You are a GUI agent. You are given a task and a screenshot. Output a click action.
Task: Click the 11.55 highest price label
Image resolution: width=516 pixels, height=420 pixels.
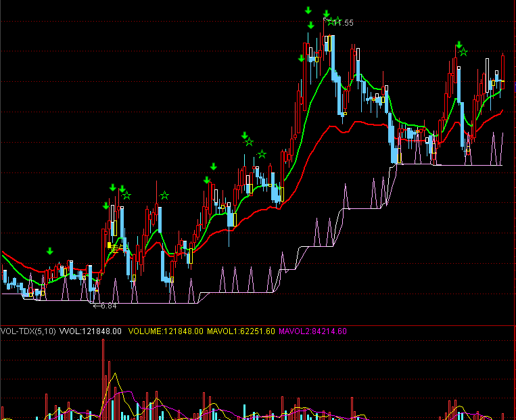[x=344, y=23]
